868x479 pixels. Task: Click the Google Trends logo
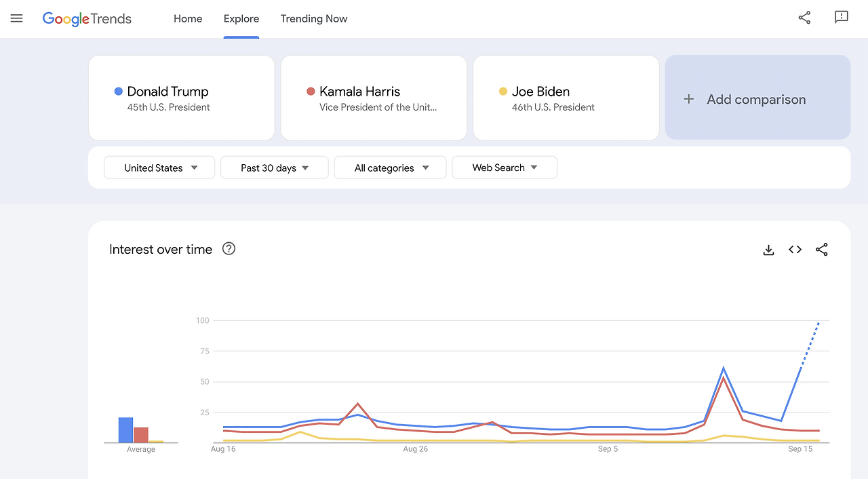87,19
